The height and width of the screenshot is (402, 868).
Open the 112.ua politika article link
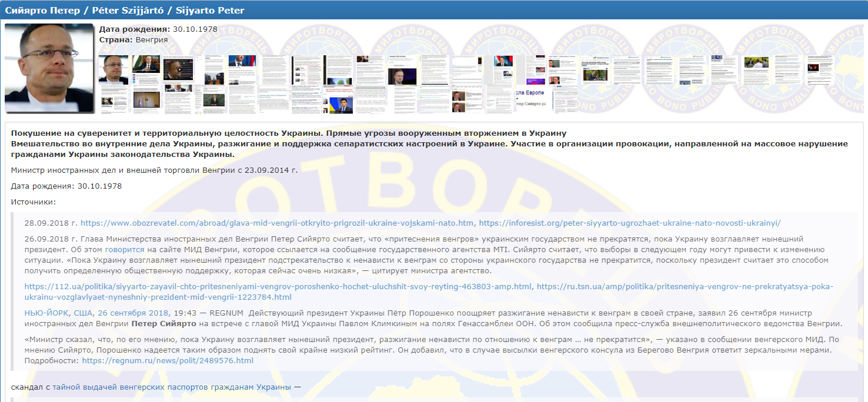[278, 286]
